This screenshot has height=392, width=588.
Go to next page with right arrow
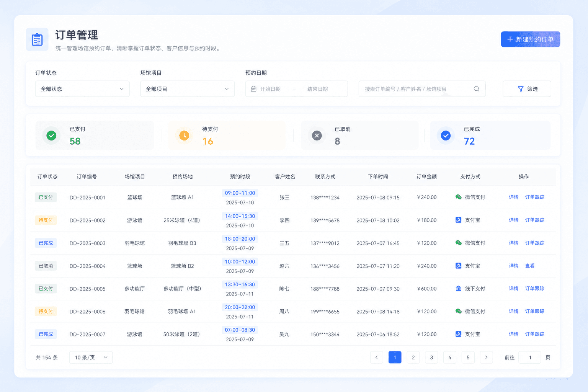[486, 357]
